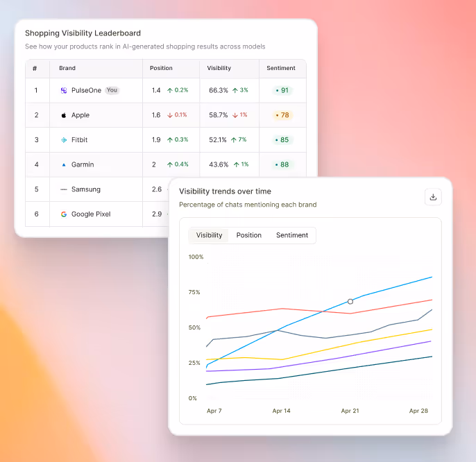Image resolution: width=476 pixels, height=462 pixels.
Task: Click PulseOne sentiment score 91 badge
Action: point(282,90)
